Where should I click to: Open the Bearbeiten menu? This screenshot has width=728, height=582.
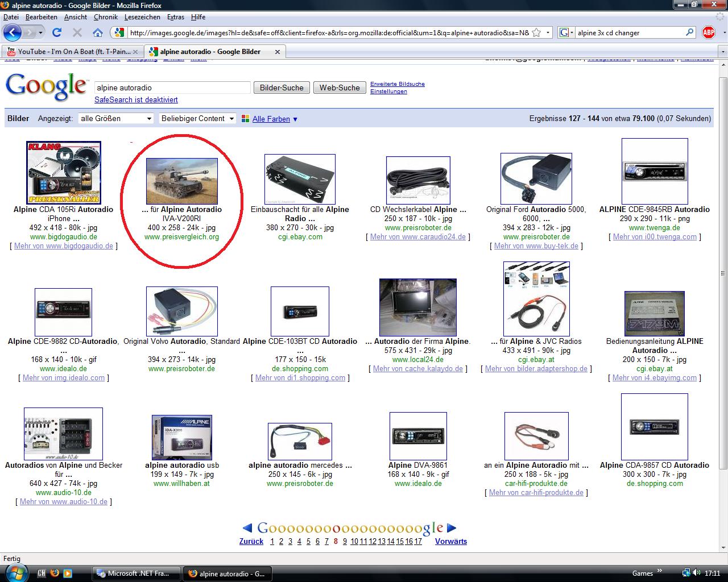point(41,17)
